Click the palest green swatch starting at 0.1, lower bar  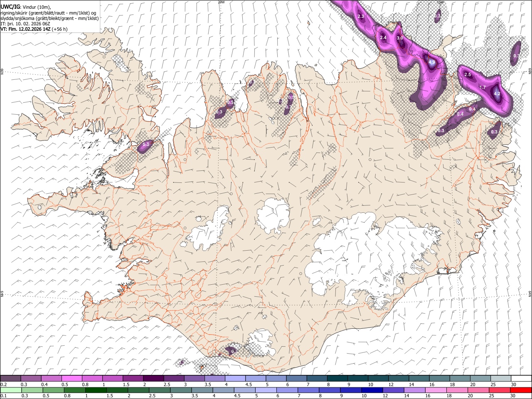10,390
